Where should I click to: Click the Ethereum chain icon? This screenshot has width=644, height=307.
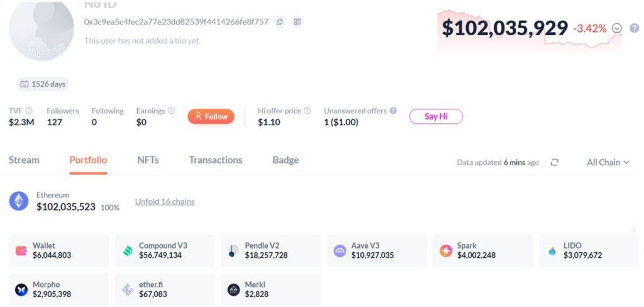pos(19,201)
